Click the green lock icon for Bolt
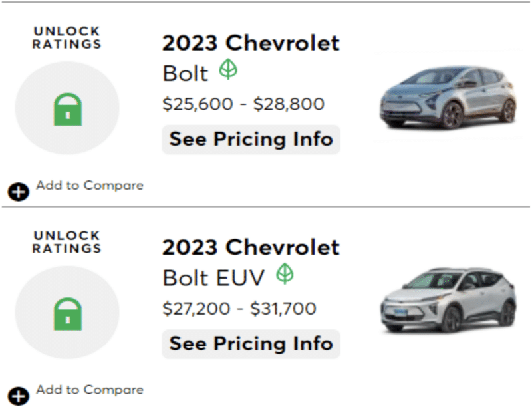Image resolution: width=532 pixels, height=415 pixels. coord(67,110)
